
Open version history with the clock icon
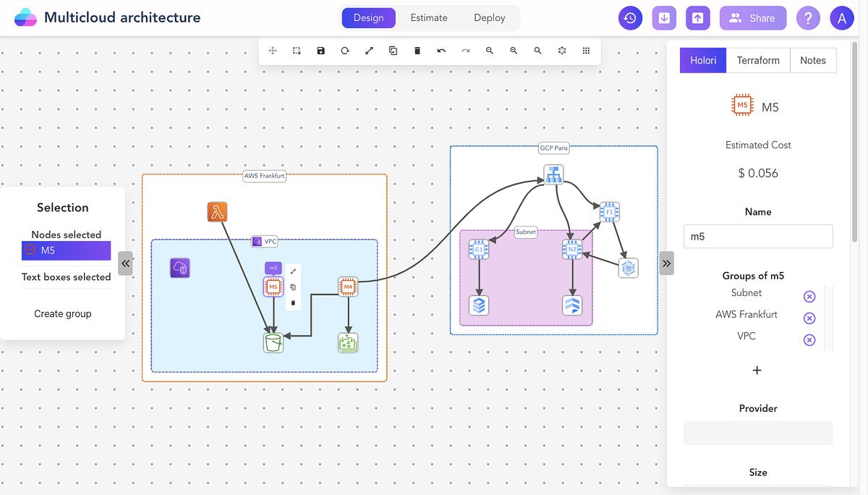coord(630,18)
